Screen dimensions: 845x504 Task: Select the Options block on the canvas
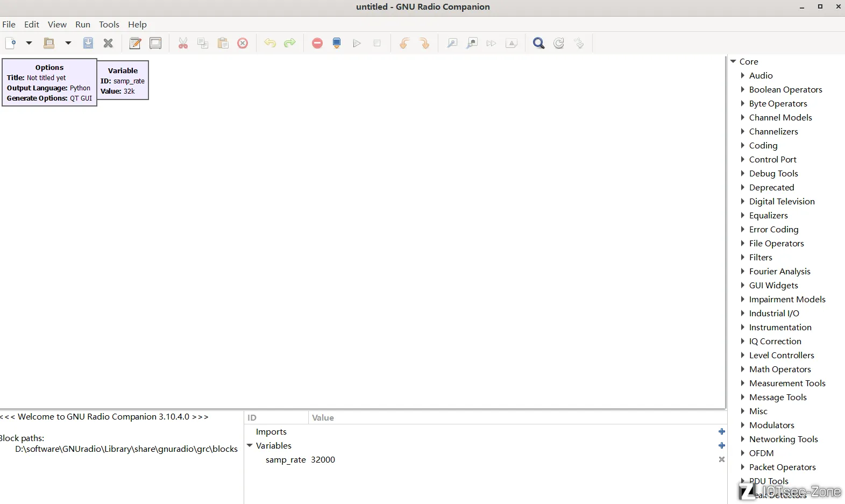49,82
